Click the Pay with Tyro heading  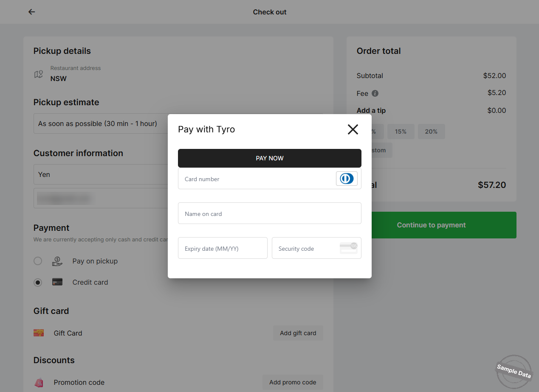[206, 129]
